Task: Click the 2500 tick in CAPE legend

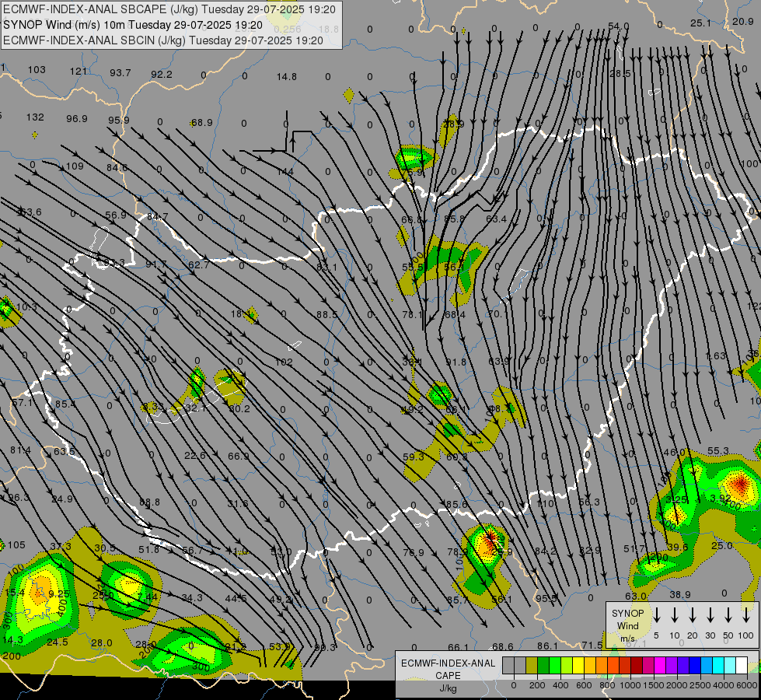Action: pos(700,685)
